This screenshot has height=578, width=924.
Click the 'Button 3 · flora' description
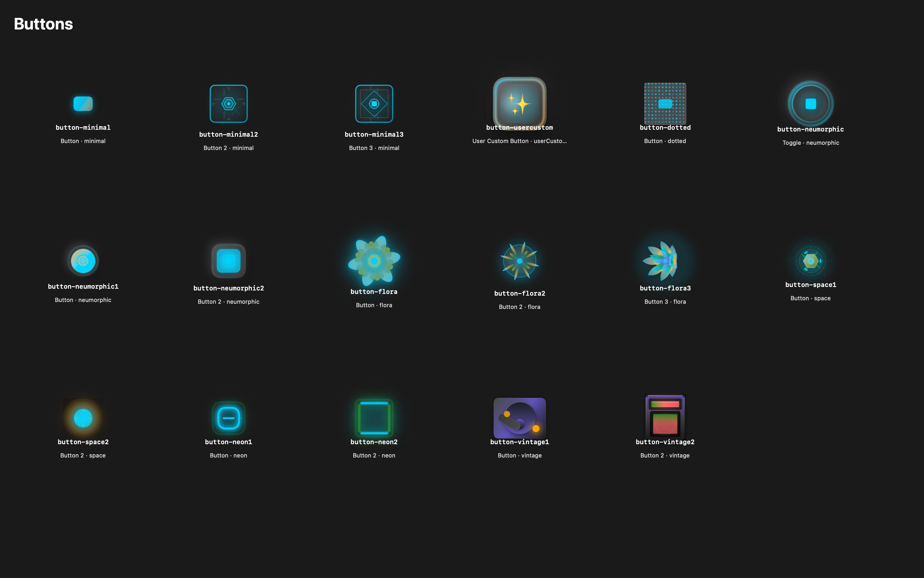coord(665,302)
